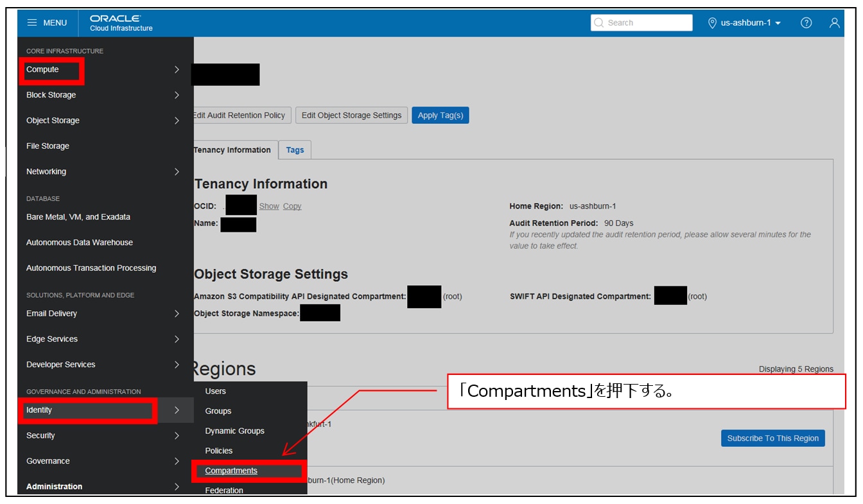Select Administration in the navigation menu

point(55,487)
